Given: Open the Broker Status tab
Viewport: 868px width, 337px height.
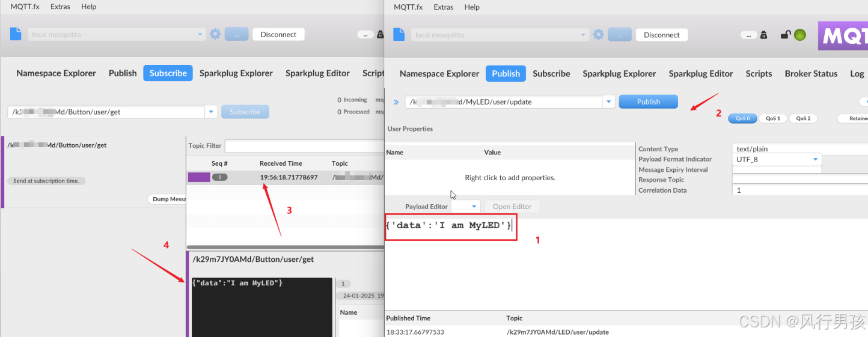Looking at the screenshot, I should [x=811, y=73].
